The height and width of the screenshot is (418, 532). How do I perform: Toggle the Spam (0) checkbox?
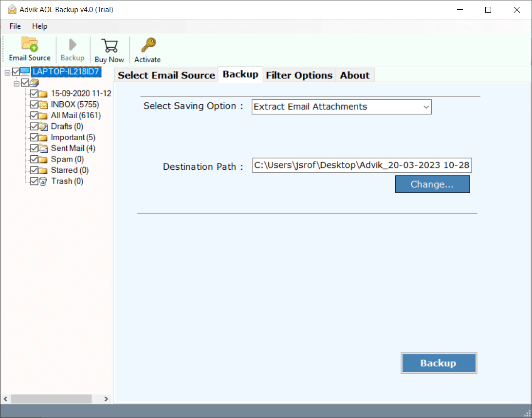[x=34, y=159]
